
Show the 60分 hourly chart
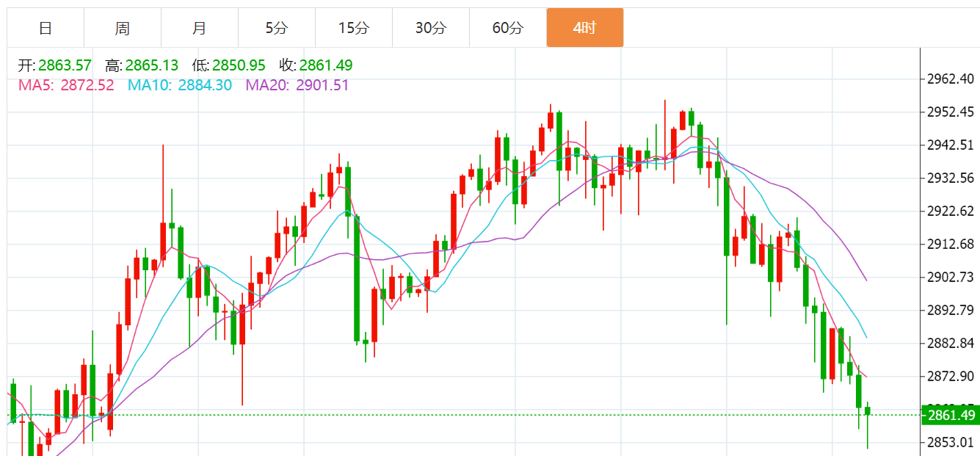508,28
